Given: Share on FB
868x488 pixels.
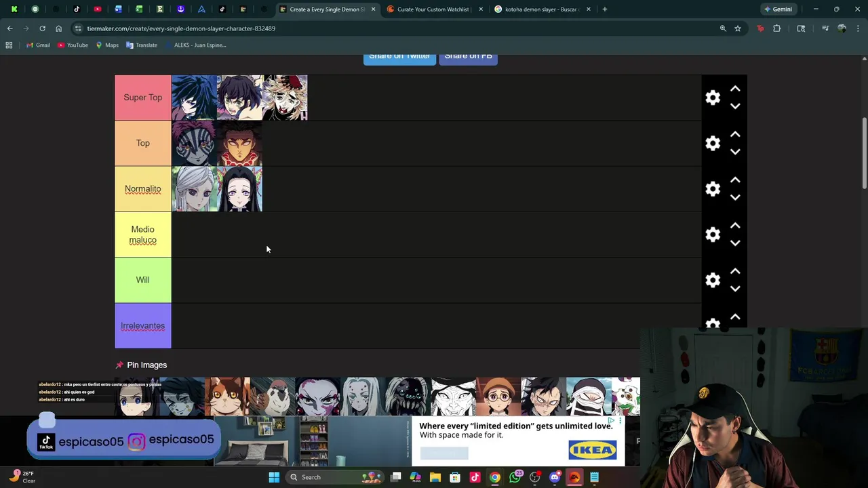Looking at the screenshot, I should click(x=468, y=57).
